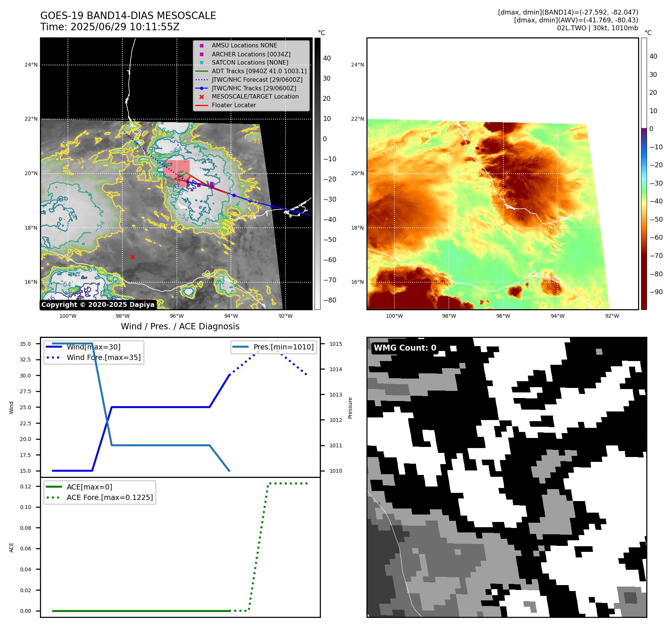The width and height of the screenshot is (672, 631).
Task: Click the 35.0 wind tick label
Action: click(x=25, y=344)
